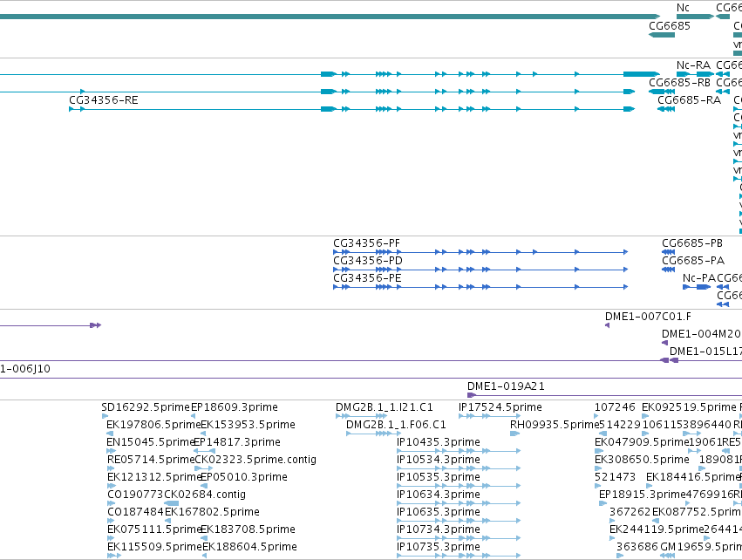Open the EP05010.3prime EST label
Viewport: 742px width, 560px height.
click(244, 477)
